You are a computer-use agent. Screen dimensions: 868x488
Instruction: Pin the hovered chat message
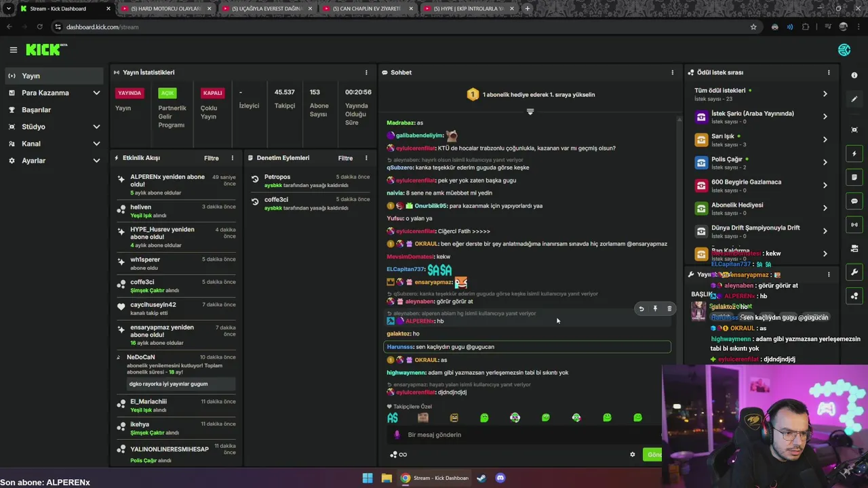tap(655, 309)
